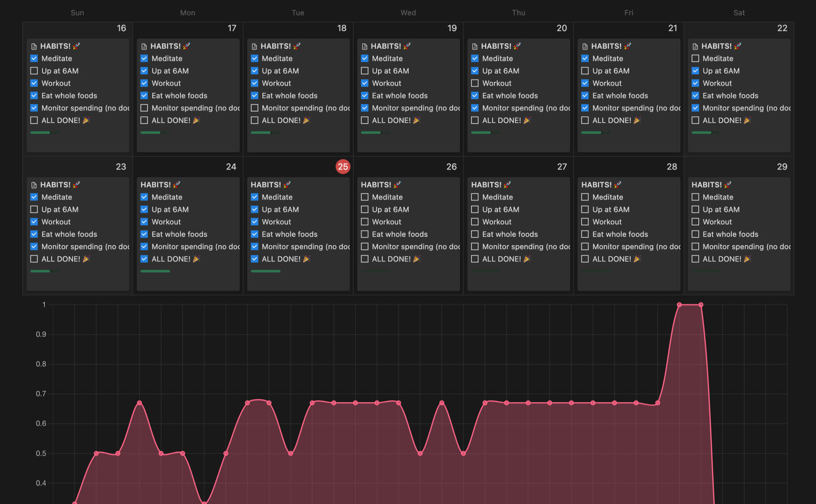Click the progress bar on the 24th card

pyautogui.click(x=155, y=271)
